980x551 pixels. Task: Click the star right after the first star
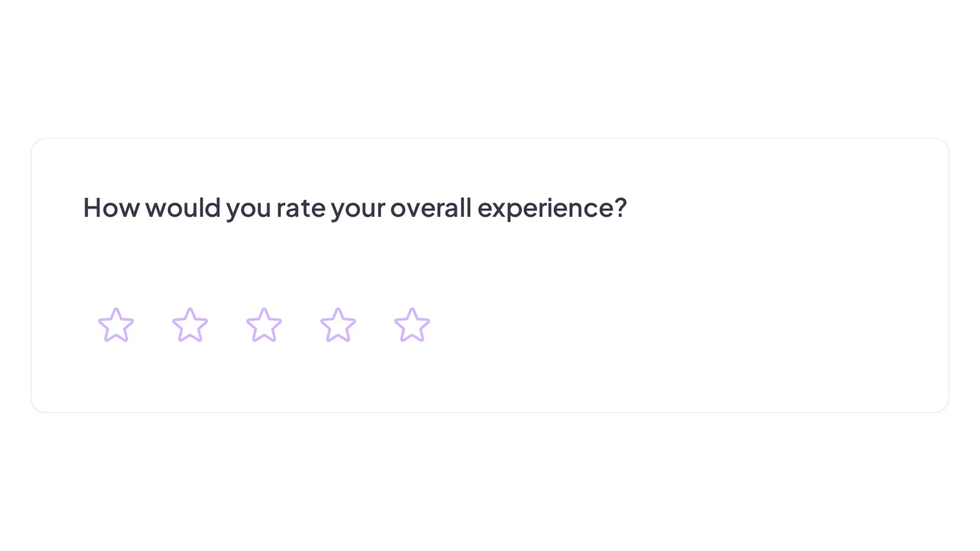coord(190,325)
